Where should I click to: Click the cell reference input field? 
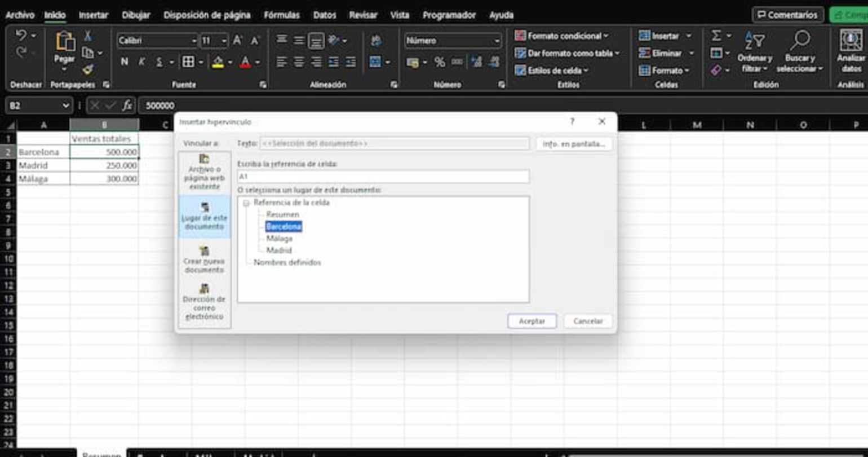coord(383,176)
